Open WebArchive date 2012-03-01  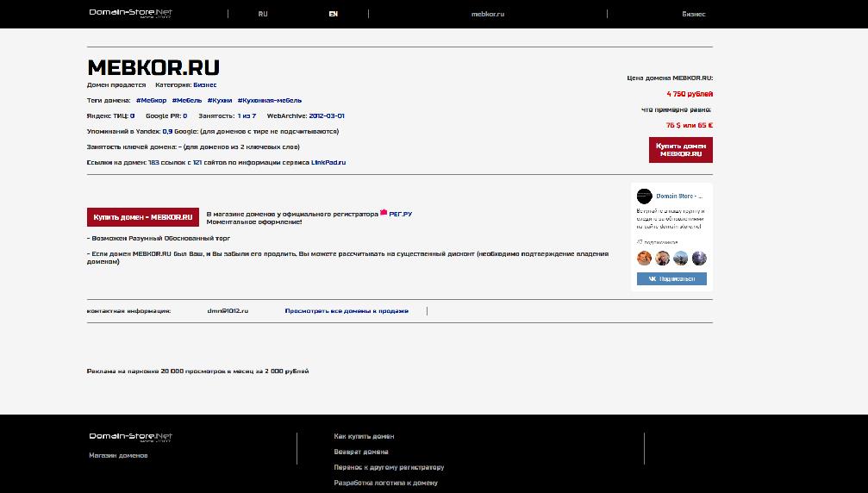point(327,116)
